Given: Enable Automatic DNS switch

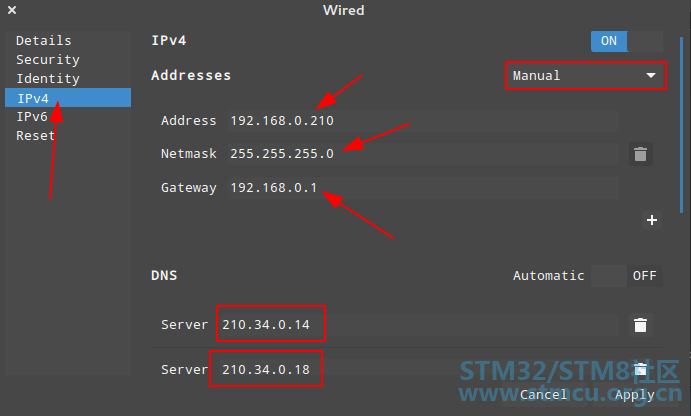Looking at the screenshot, I should pyautogui.click(x=627, y=276).
